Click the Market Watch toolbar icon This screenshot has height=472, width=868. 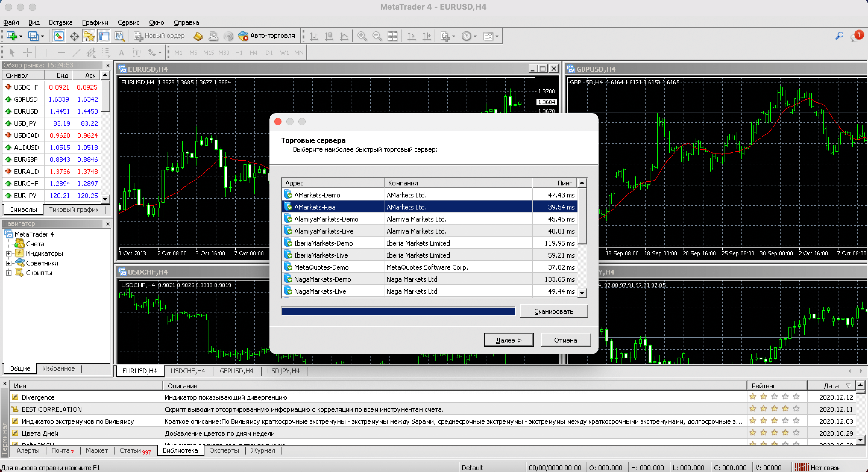click(x=59, y=36)
